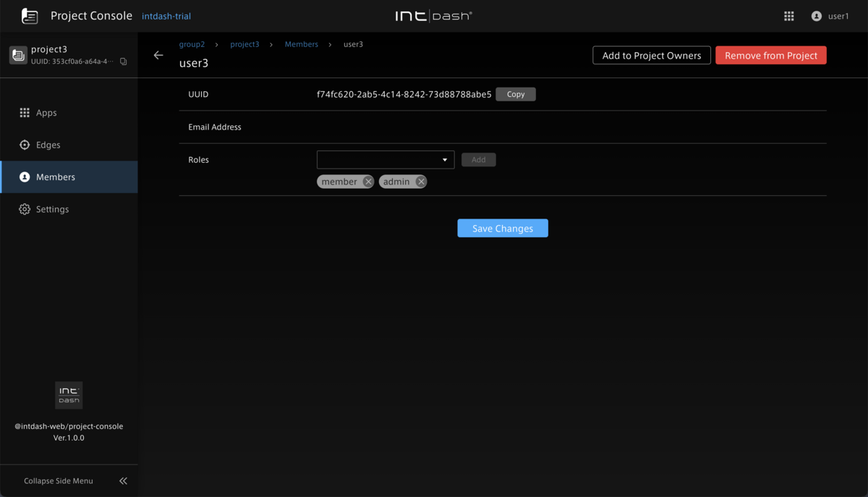Click the intdash logo in header
Screen dimensions: 868x497
coord(433,16)
